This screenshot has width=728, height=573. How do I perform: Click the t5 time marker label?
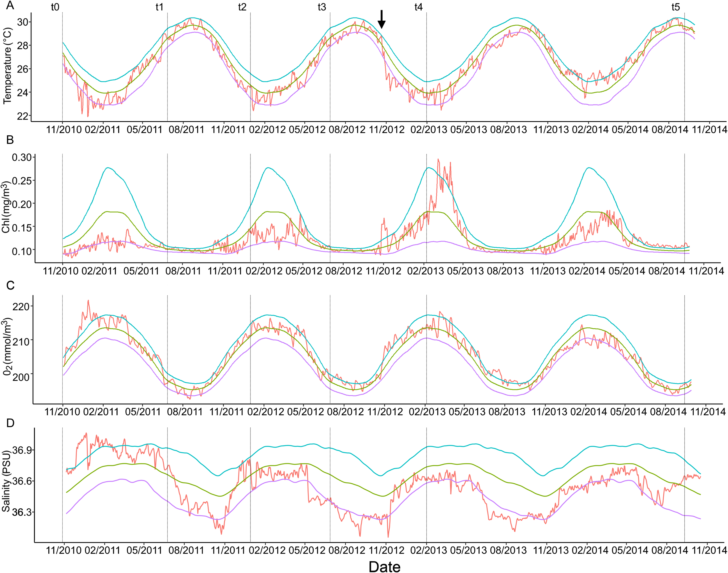coord(675,7)
